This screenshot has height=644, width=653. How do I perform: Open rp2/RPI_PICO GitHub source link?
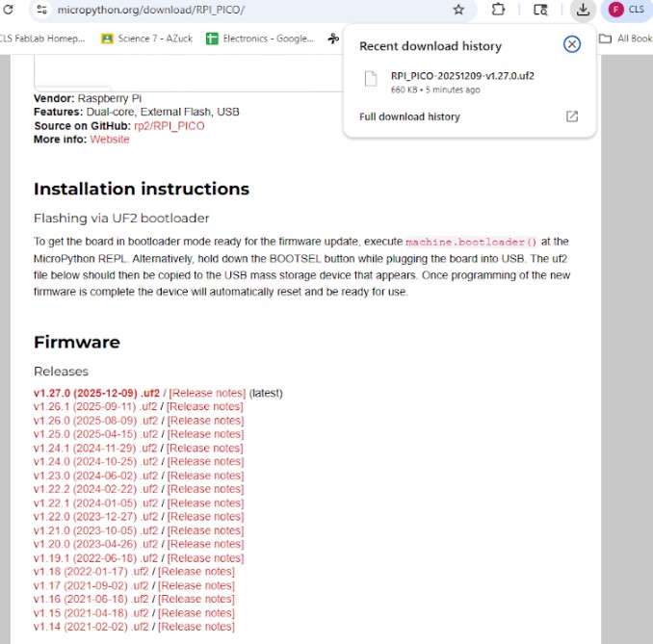coord(170,126)
